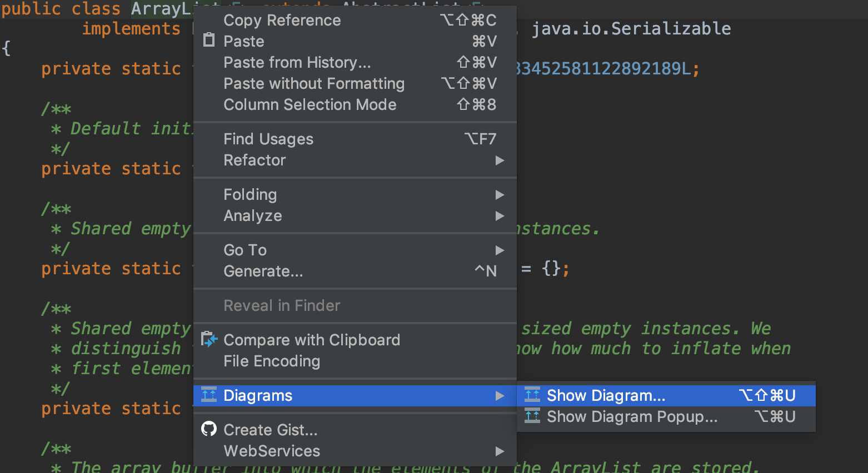Choose Copy Reference from context menu

coord(355,20)
